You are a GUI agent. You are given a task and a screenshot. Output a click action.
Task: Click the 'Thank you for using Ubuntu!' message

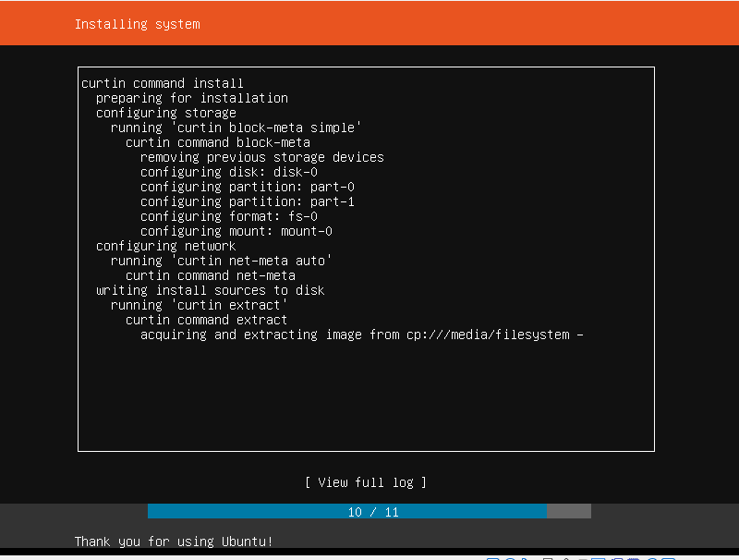(x=174, y=542)
